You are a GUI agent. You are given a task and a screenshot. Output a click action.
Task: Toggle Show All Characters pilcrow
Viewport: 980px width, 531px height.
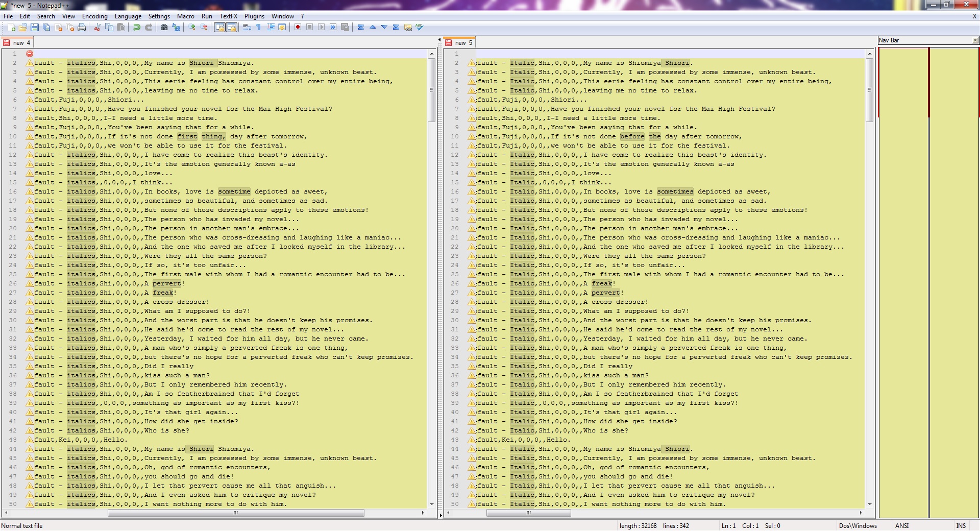point(259,27)
